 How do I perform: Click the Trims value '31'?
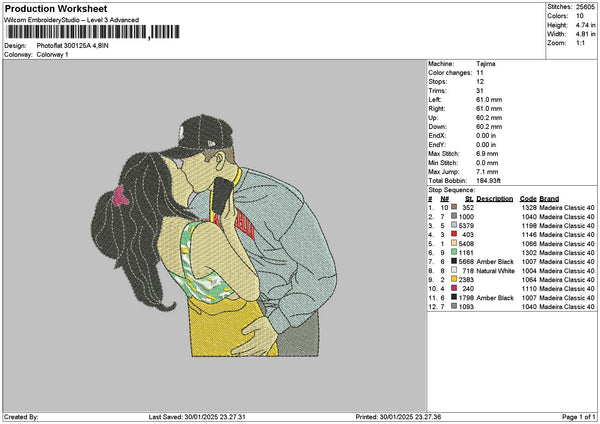[480, 91]
